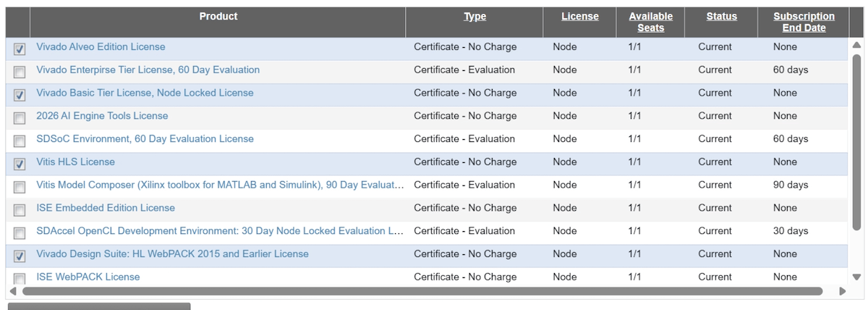
Task: Open SDSoC Environment, 60 Day Evaluation License
Action: [145, 139]
